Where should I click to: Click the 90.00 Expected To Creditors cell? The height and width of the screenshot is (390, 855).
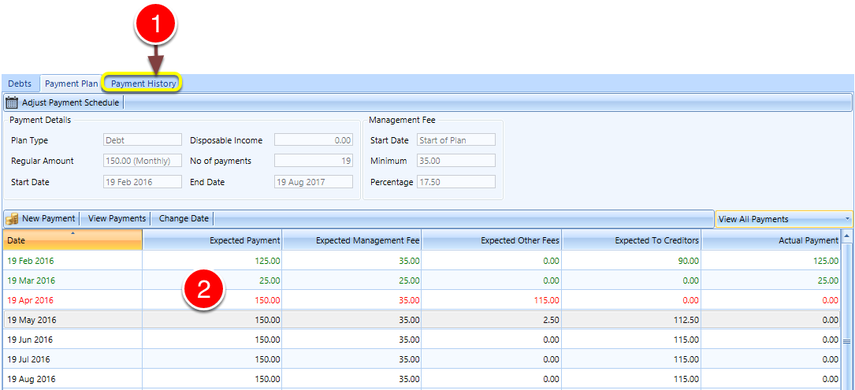coord(631,261)
